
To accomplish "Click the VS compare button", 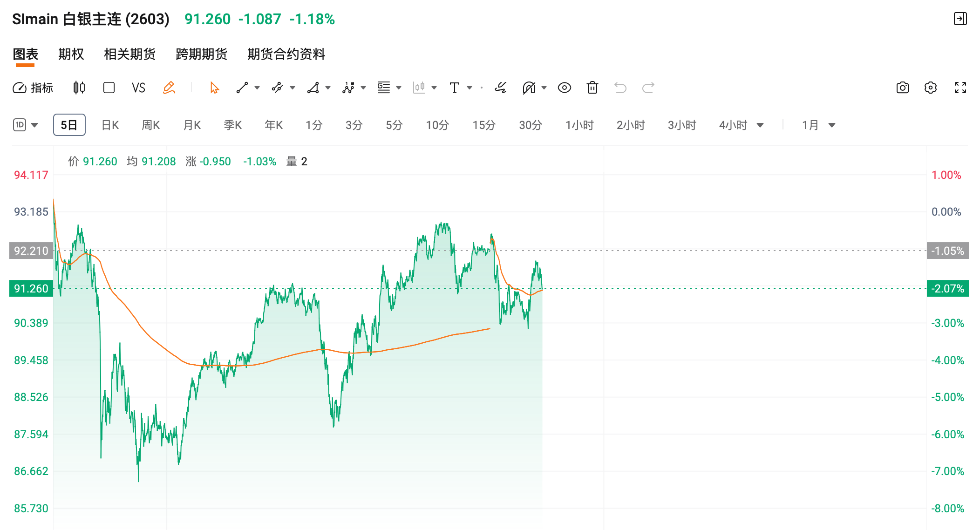I will pyautogui.click(x=138, y=88).
